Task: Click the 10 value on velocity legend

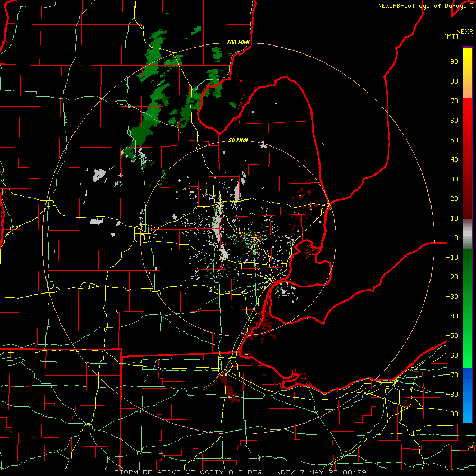Action: click(454, 218)
